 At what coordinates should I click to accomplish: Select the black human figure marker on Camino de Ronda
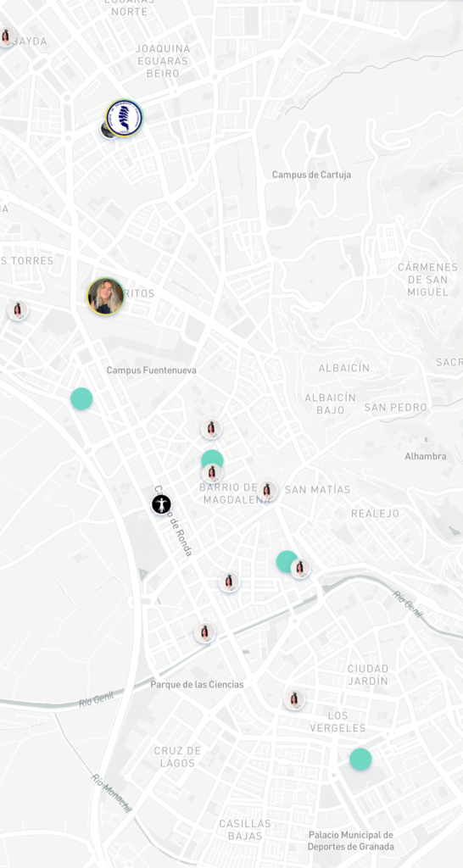click(162, 504)
